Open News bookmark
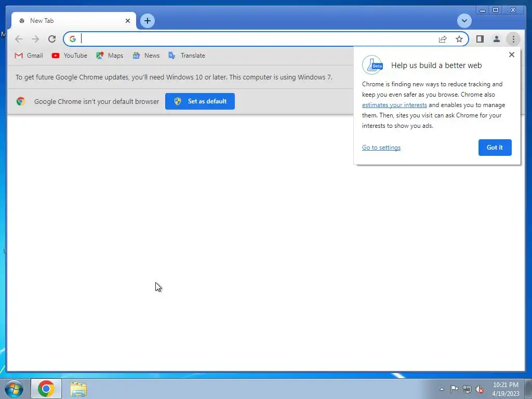 pos(146,55)
